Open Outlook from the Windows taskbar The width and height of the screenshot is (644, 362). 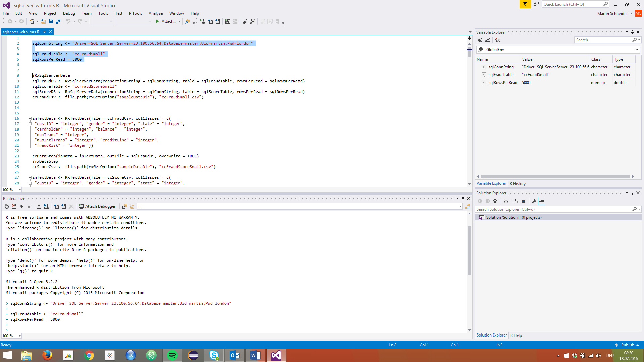(235, 355)
